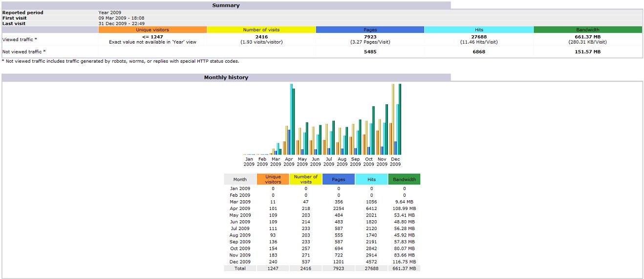
Task: Click not viewed bandwidth '151.57 MB'
Action: (588, 51)
